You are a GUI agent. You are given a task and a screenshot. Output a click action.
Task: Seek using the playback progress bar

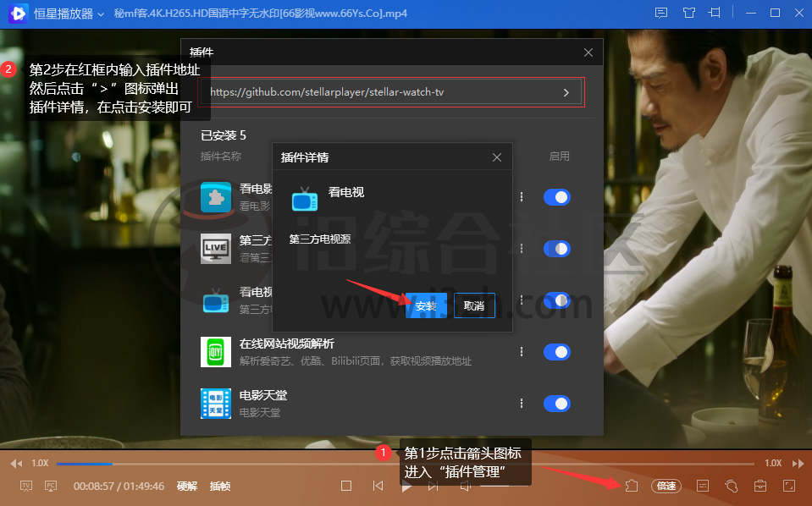pos(406,464)
